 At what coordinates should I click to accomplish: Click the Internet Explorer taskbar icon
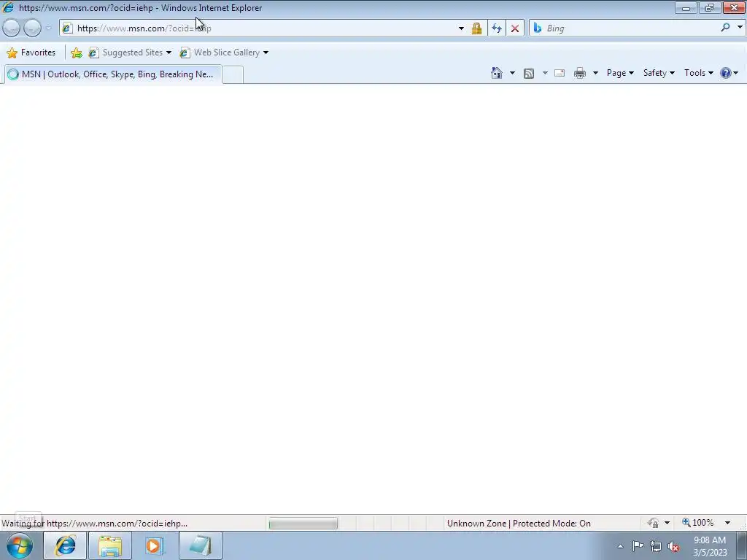65,545
